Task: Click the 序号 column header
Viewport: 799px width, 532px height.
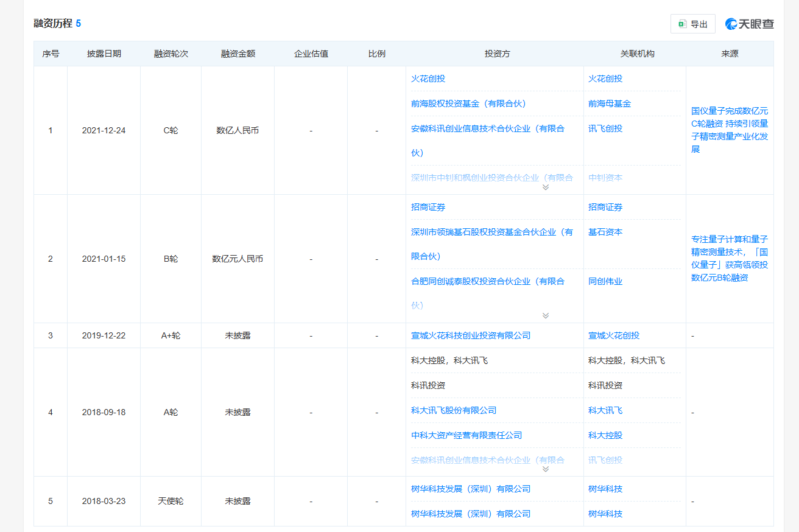Action: point(51,54)
